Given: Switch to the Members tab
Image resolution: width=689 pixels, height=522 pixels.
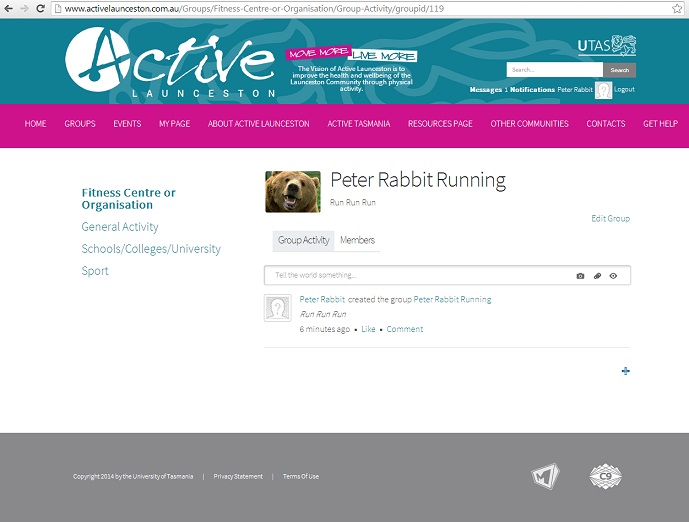Looking at the screenshot, I should pyautogui.click(x=357, y=241).
